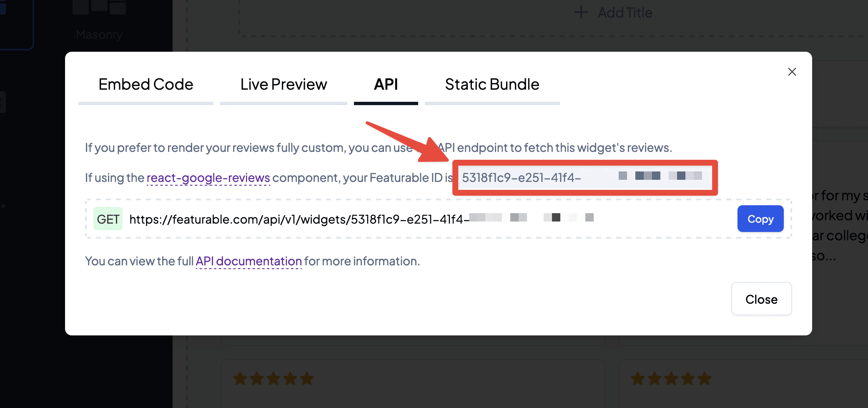This screenshot has width=868, height=408.
Task: Copy the API endpoint using the Copy button
Action: (760, 219)
